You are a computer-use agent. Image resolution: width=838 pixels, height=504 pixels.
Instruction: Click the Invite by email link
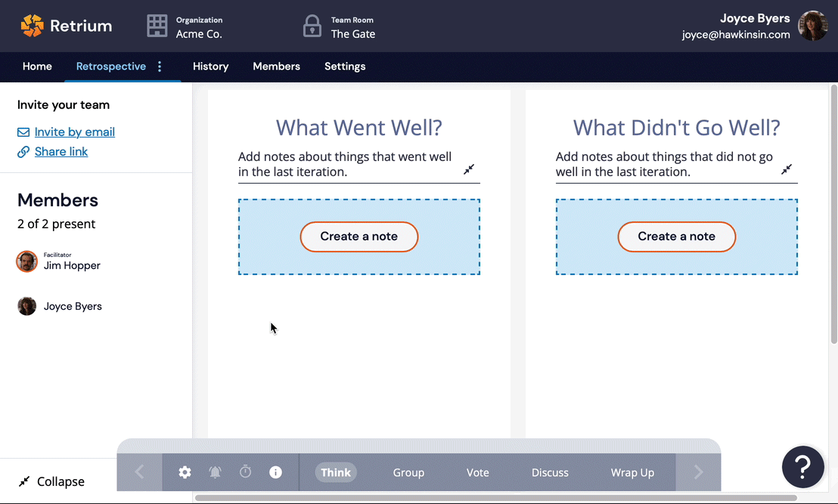pyautogui.click(x=74, y=132)
